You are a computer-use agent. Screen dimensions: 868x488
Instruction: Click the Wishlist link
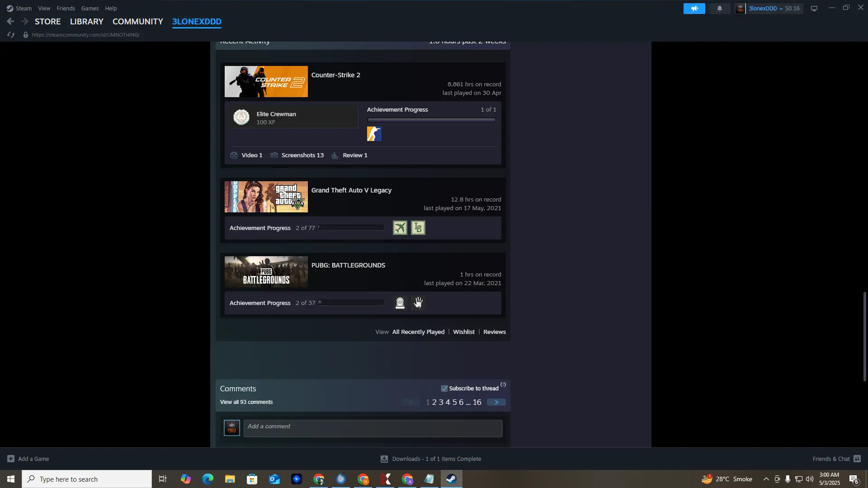point(463,332)
